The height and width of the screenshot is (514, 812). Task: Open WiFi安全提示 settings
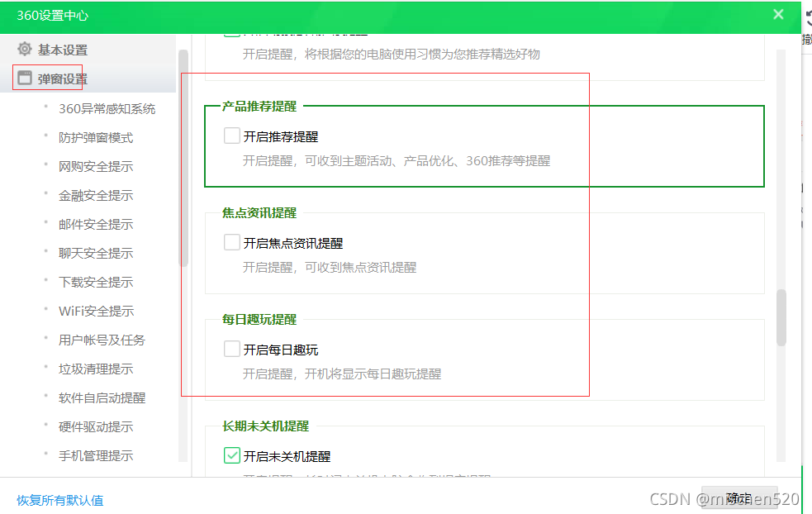coord(97,312)
